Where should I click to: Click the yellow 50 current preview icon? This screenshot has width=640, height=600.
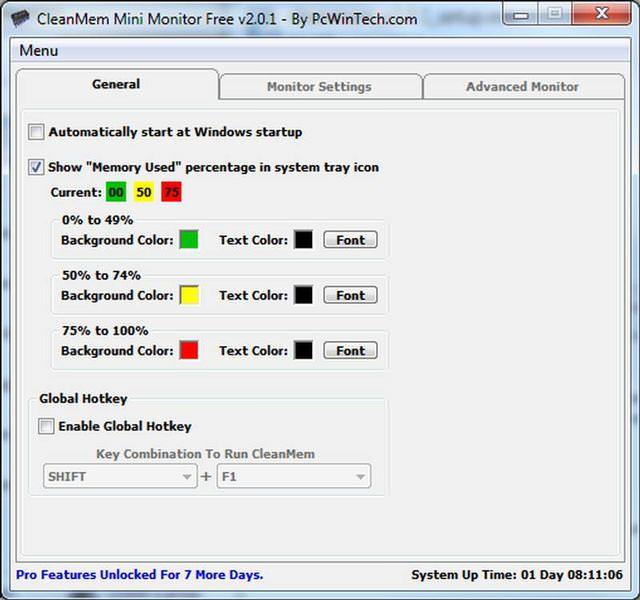[x=144, y=192]
